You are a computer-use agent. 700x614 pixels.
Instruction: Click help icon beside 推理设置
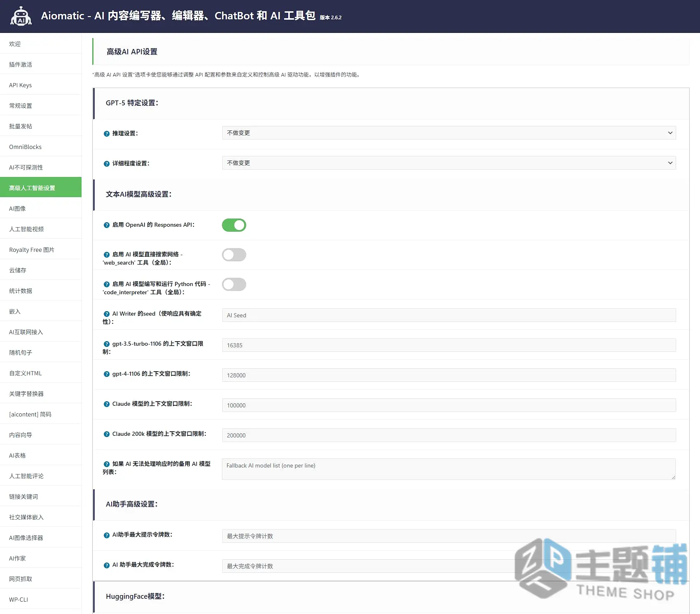coord(107,134)
